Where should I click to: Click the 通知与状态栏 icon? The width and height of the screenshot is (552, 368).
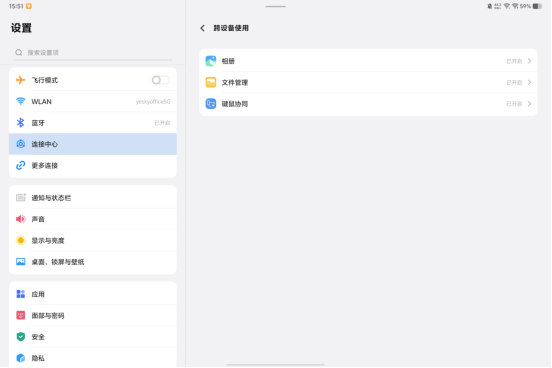point(21,198)
